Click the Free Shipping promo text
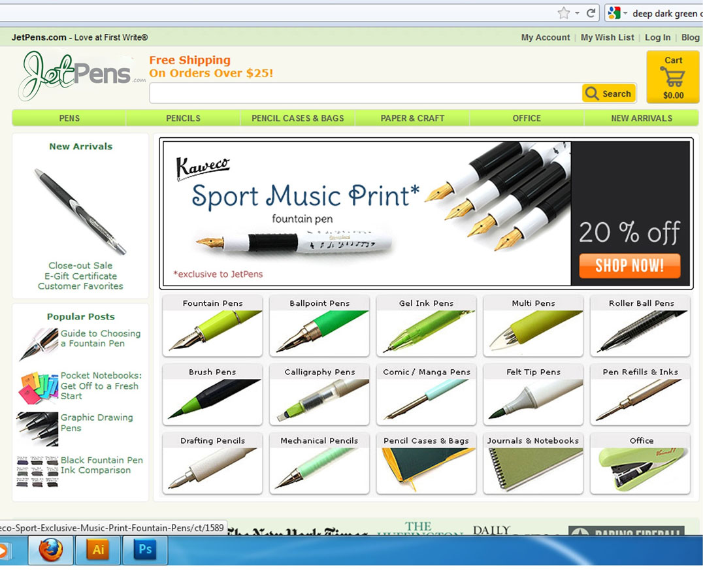This screenshot has width=703, height=588. 211,67
